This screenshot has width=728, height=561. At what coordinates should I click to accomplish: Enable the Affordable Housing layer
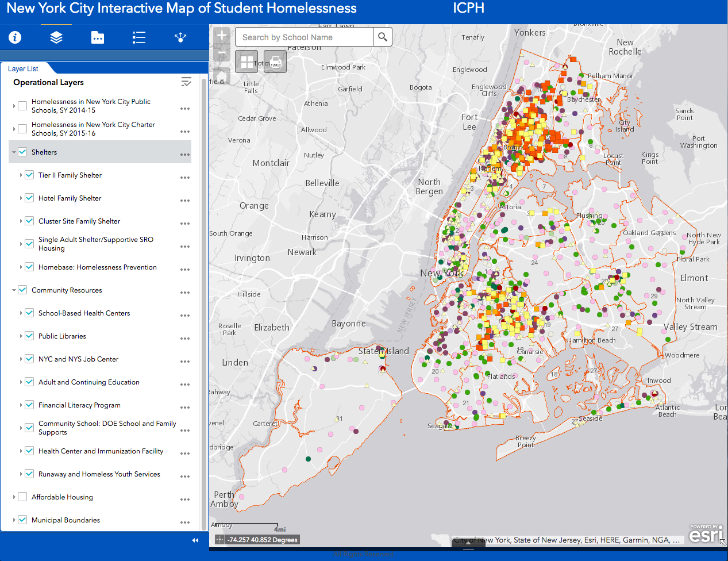pos(23,497)
